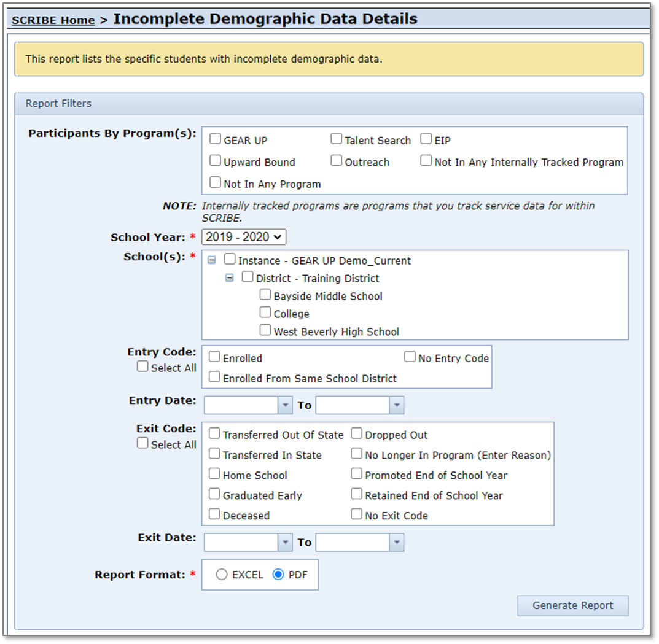Click the Entry Date end field
Screen dimensions: 659x644
(353, 405)
